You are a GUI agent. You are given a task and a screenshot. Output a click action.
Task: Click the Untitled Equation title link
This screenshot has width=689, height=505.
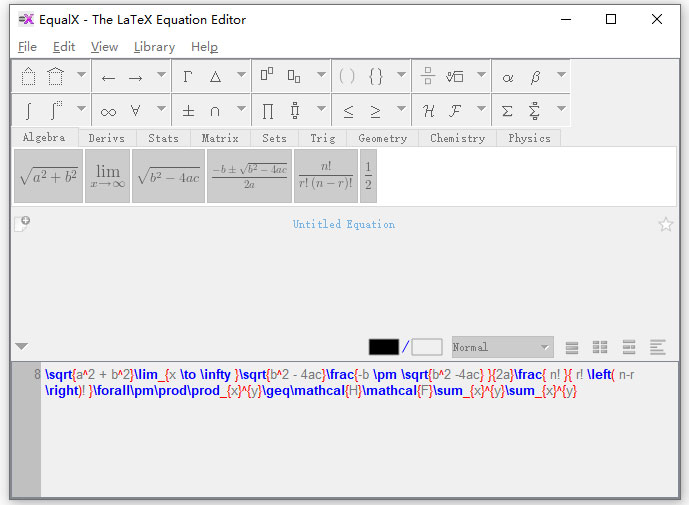click(344, 224)
